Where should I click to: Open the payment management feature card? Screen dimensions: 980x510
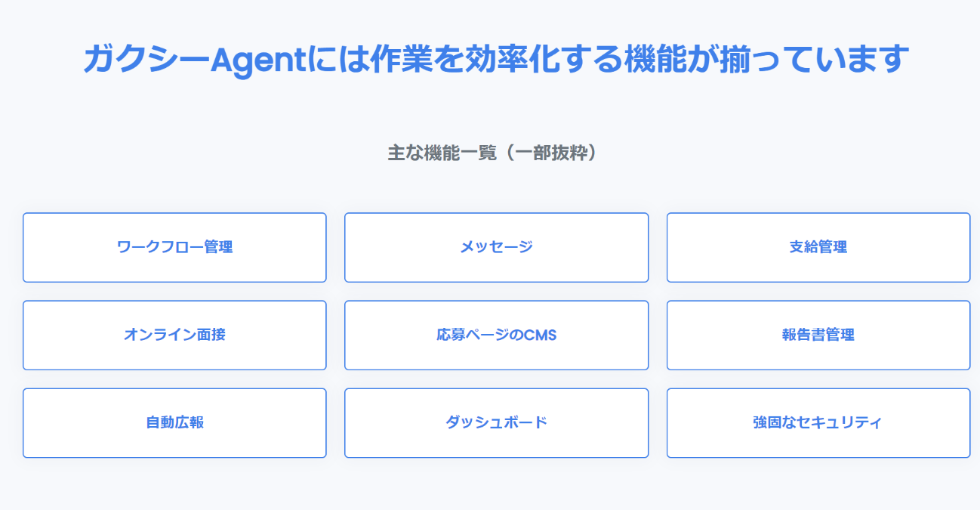818,247
